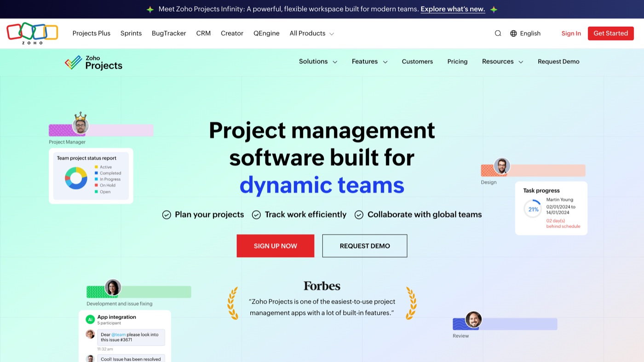Viewport: 644px width, 362px height.
Task: Click the Forbes logo
Action: 322,286
